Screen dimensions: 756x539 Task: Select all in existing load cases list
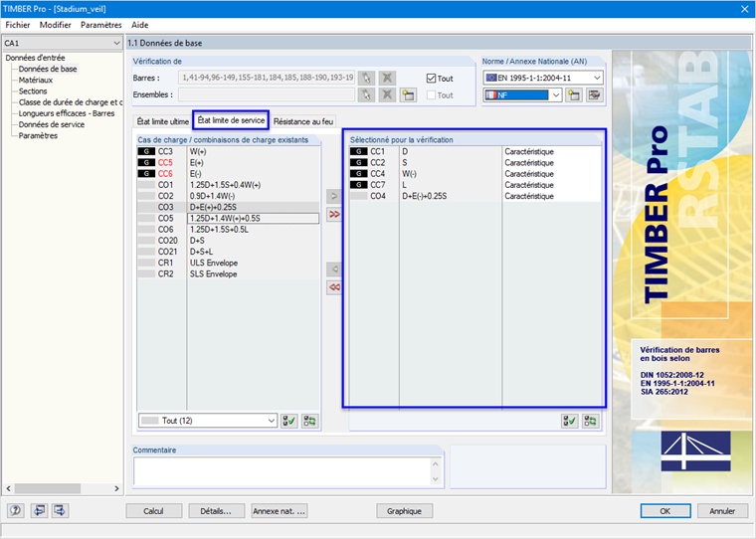[x=289, y=421]
